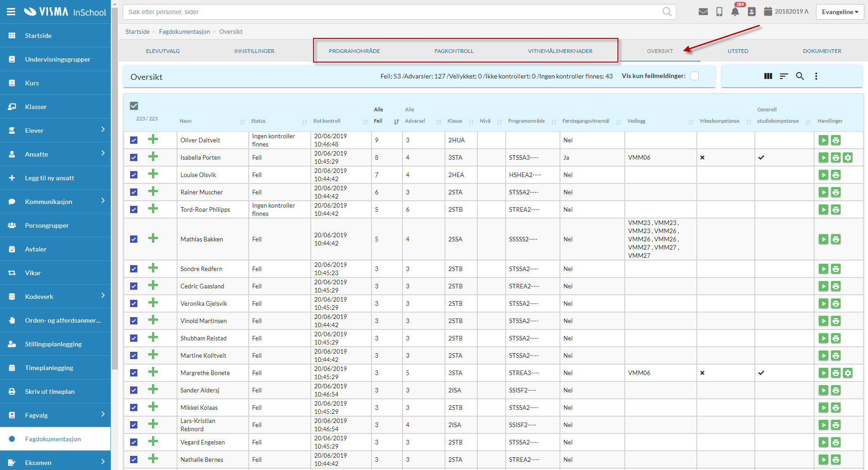This screenshot has height=470, width=868.
Task: Uncheck Mathias Bakken row checkbox
Action: click(x=134, y=239)
